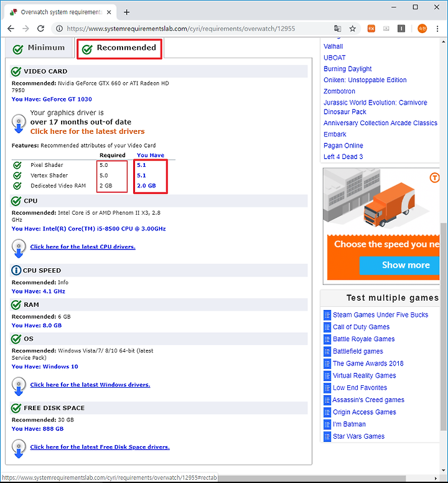Click the list icon beside Assassin's Creed games
Screen dimensions: 448x483
point(327,400)
